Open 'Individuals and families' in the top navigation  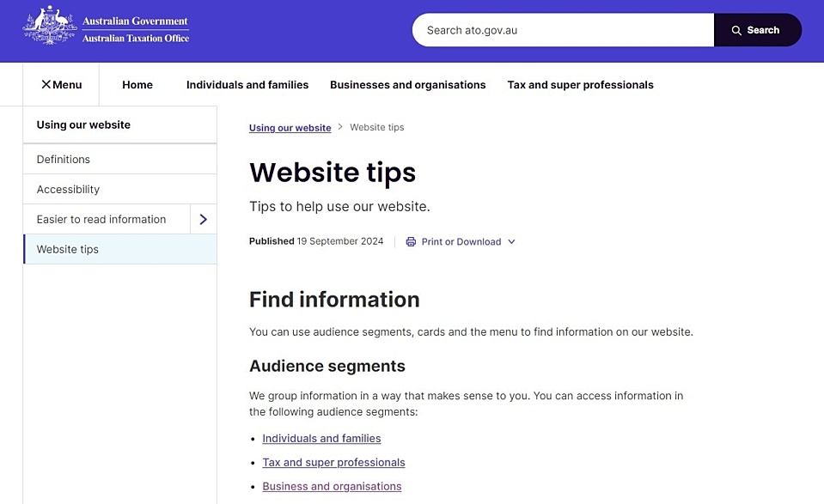tap(247, 84)
